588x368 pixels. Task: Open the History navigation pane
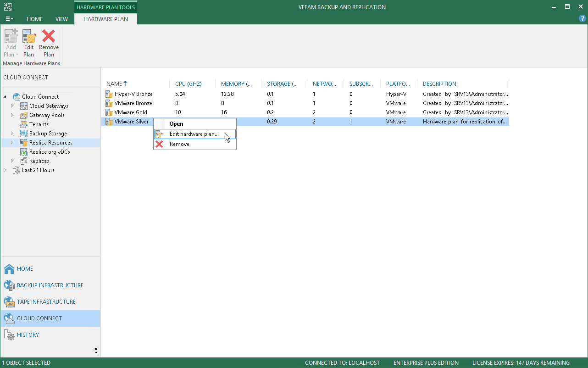coord(50,335)
